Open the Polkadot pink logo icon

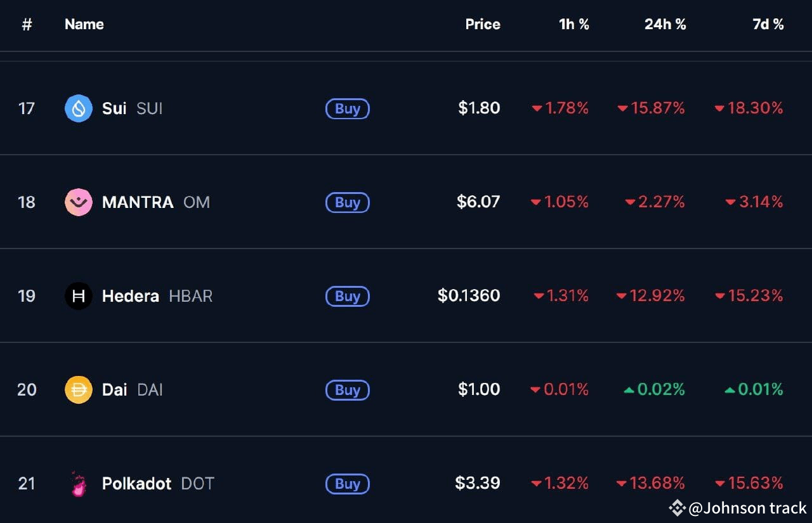pyautogui.click(x=78, y=484)
